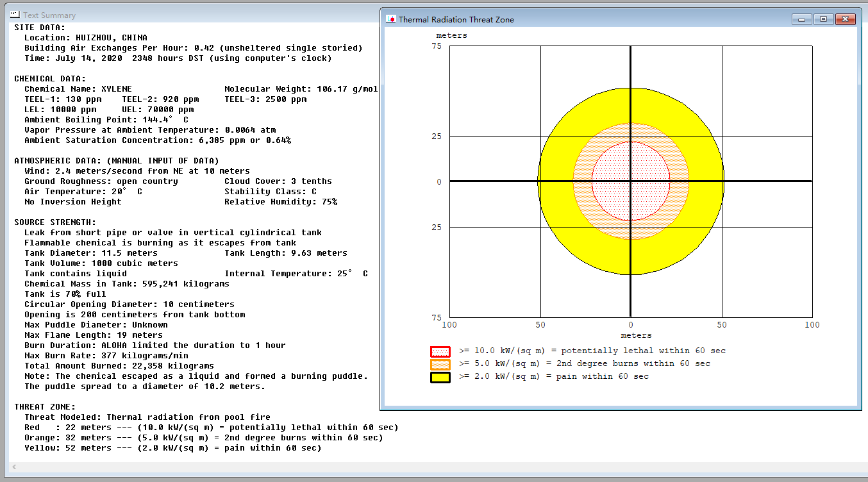Image resolution: width=868 pixels, height=482 pixels.
Task: Click the Text Summary window icon
Action: coord(15,14)
